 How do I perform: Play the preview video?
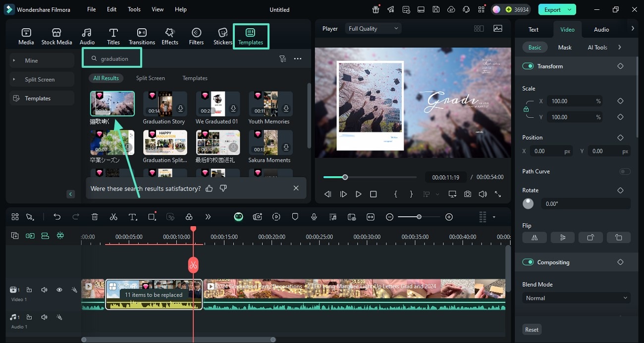coord(358,195)
